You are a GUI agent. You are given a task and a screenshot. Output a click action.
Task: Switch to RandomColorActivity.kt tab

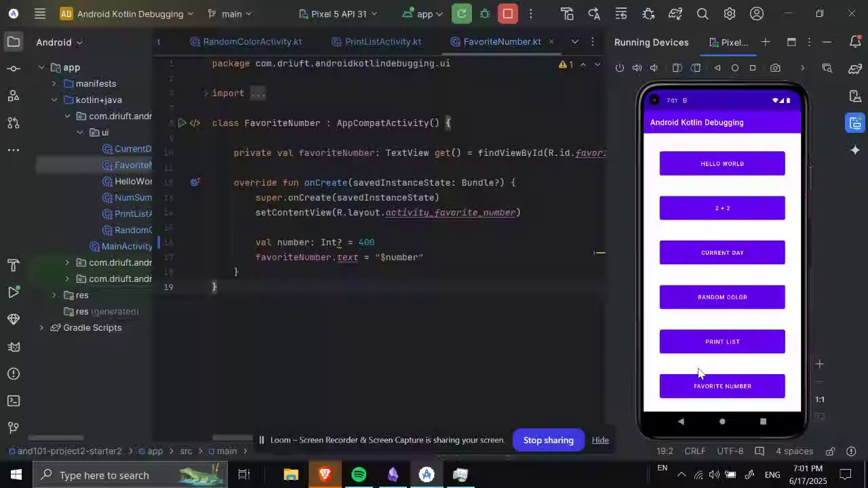click(x=245, y=41)
